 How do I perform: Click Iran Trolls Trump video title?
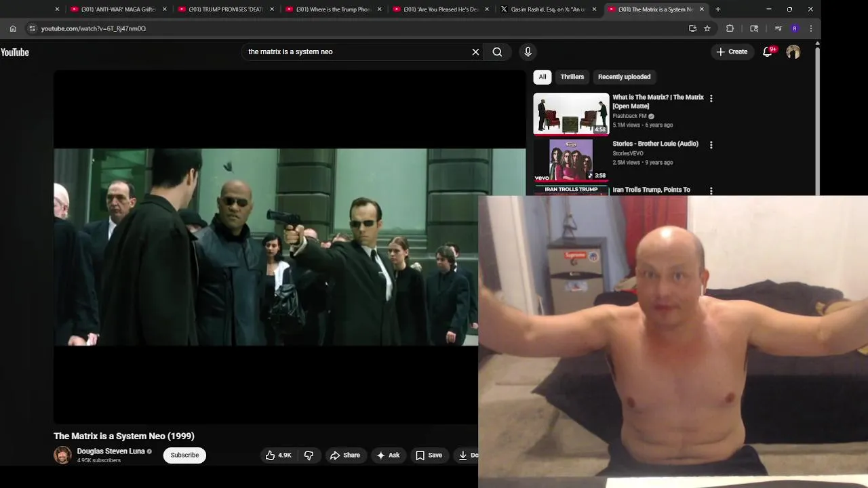651,190
